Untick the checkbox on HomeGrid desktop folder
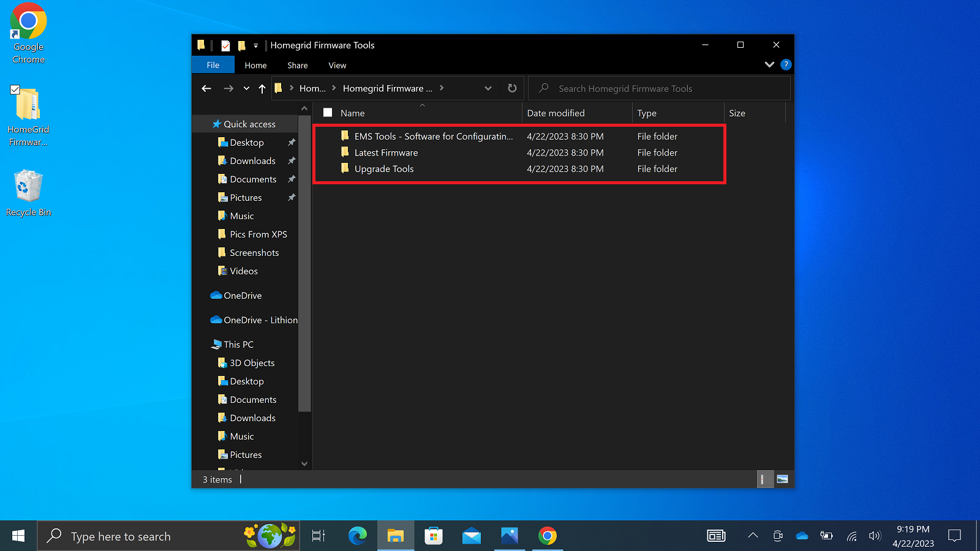 pos(15,90)
